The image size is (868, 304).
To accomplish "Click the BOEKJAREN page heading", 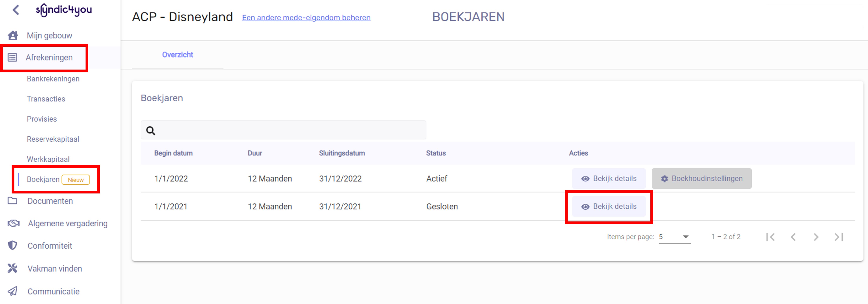I will 468,17.
